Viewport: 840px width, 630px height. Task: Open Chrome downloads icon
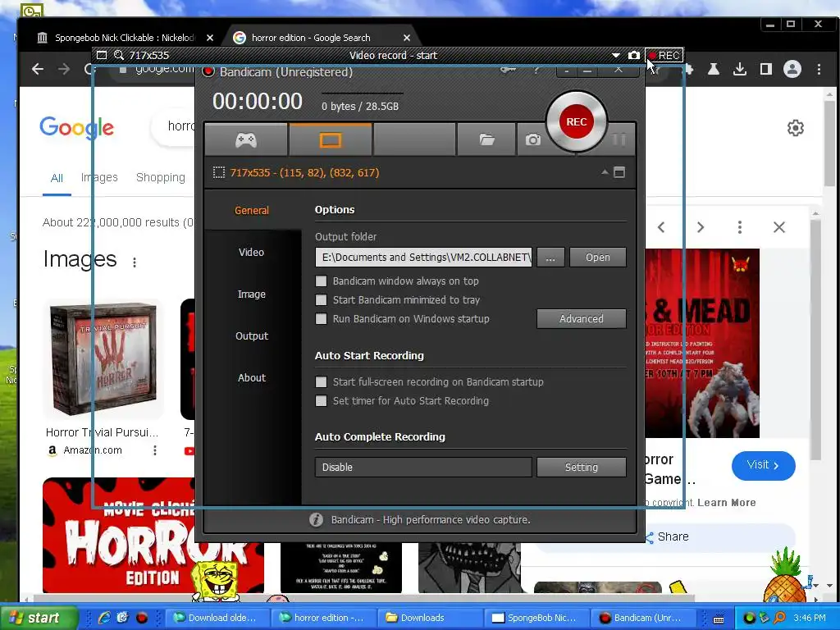tap(740, 69)
